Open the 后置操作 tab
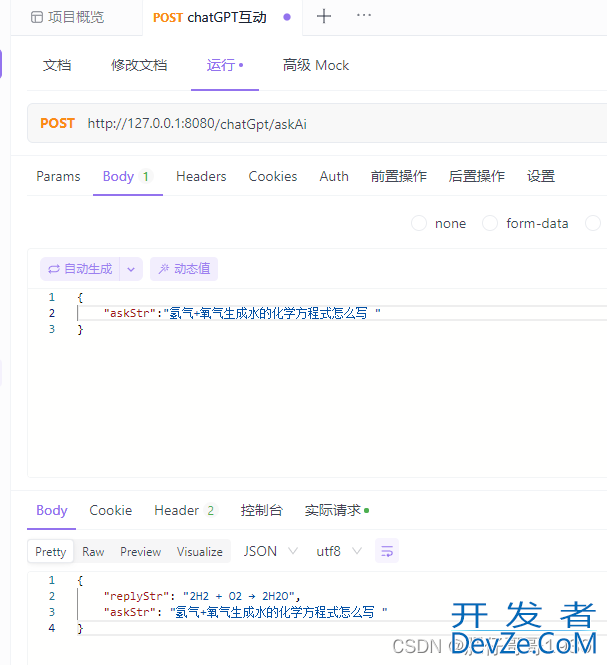 tap(477, 176)
